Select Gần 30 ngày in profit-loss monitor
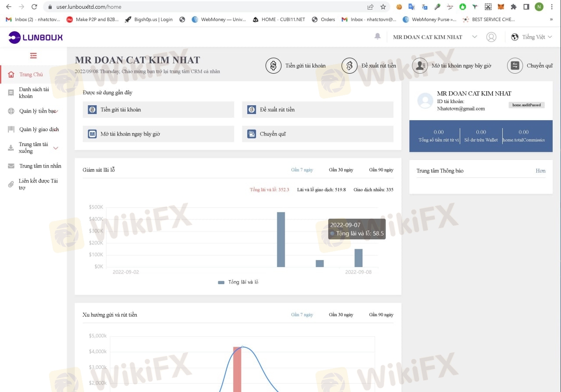This screenshot has height=392, width=561. pos(341,170)
